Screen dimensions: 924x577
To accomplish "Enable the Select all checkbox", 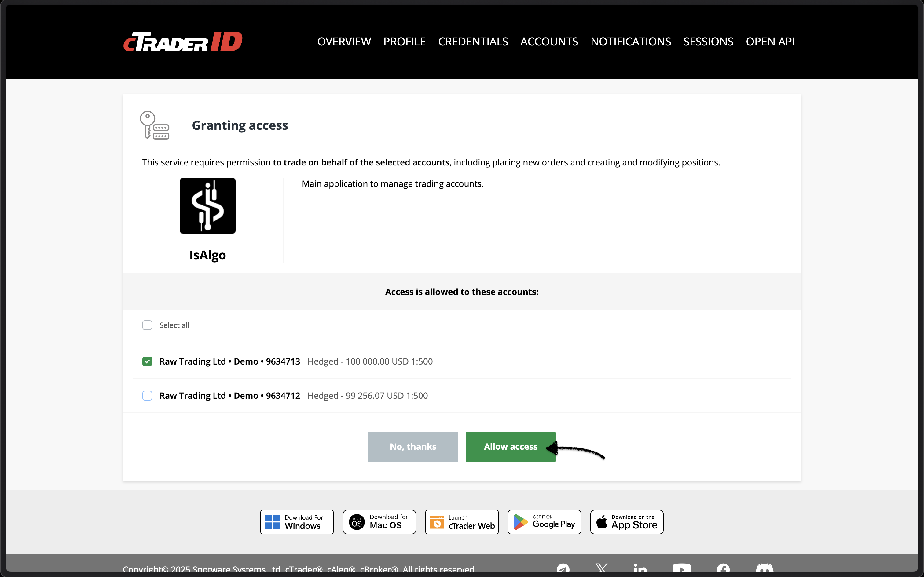I will 147,325.
